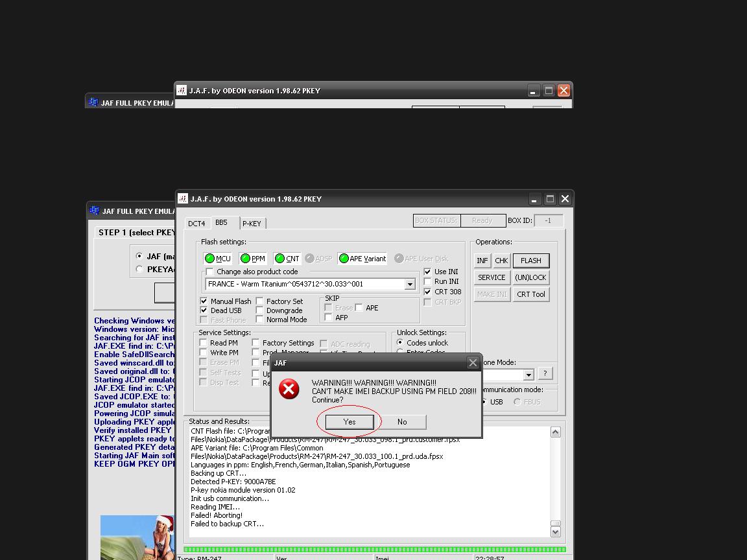Screen dimensions: 747x560
Task: Click the green progress bar
Action: click(x=374, y=550)
